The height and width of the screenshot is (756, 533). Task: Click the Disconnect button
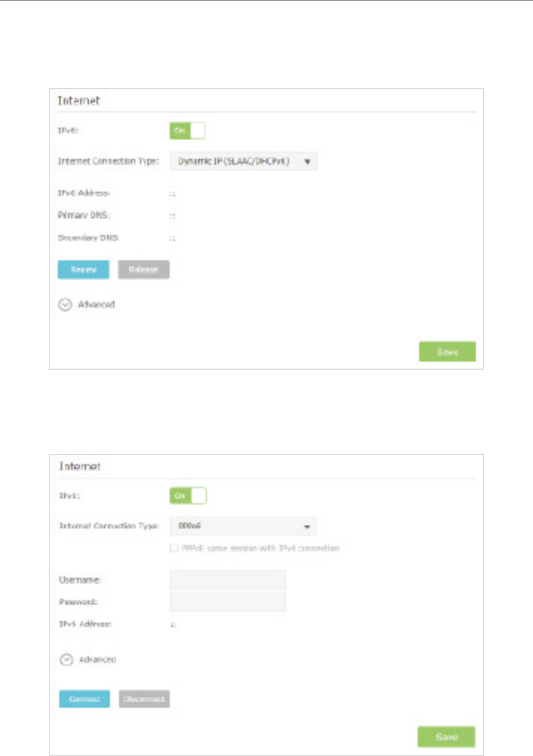pyautogui.click(x=144, y=699)
